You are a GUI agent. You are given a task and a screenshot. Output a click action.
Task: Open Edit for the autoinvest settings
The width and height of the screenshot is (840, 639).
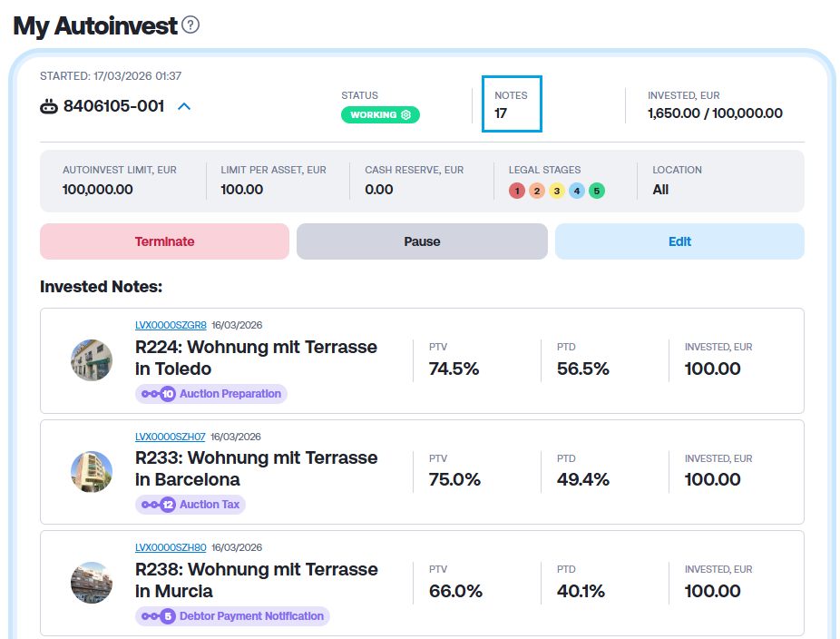click(x=679, y=241)
